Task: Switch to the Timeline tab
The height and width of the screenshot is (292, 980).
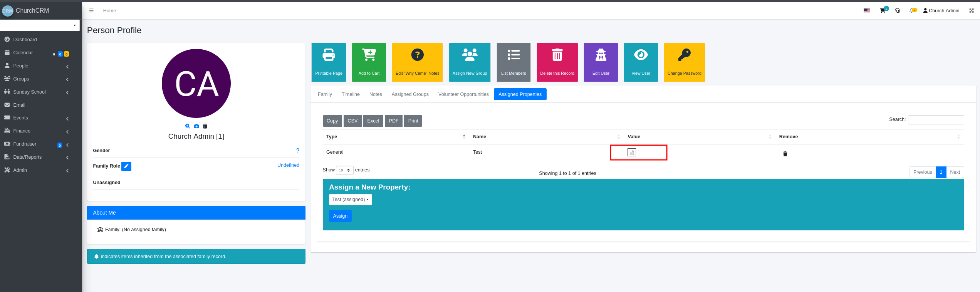Action: coord(351,94)
